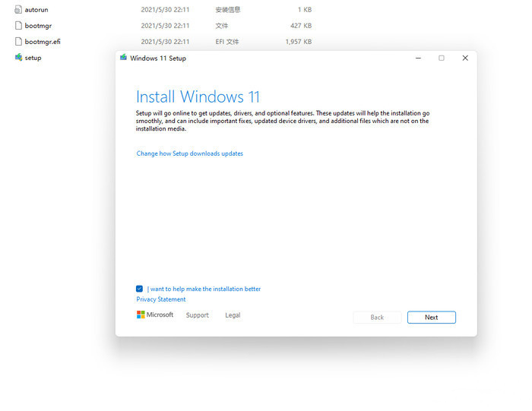Maximize the Windows 11 Setup window
This screenshot has height=411, width=532.
click(x=441, y=58)
